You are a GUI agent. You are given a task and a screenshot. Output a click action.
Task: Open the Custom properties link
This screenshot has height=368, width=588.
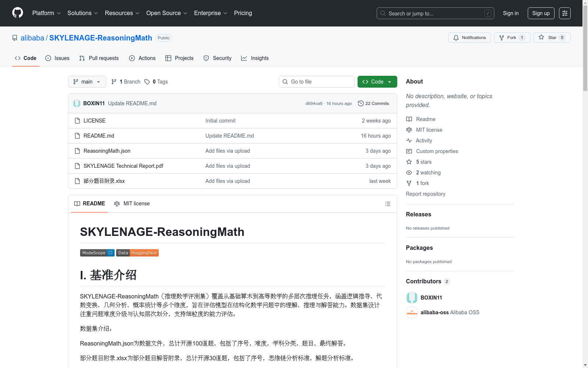coord(437,151)
